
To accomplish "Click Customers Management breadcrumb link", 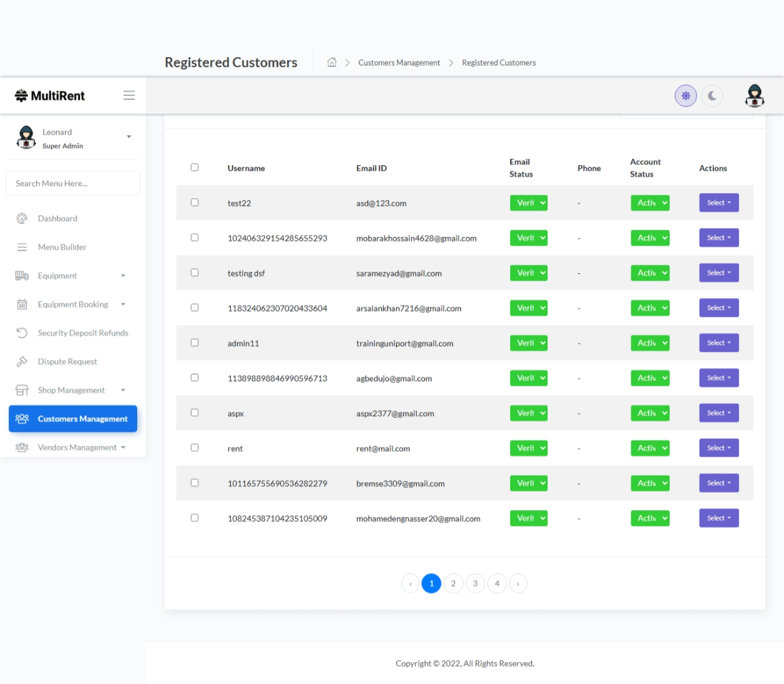I will 399,63.
